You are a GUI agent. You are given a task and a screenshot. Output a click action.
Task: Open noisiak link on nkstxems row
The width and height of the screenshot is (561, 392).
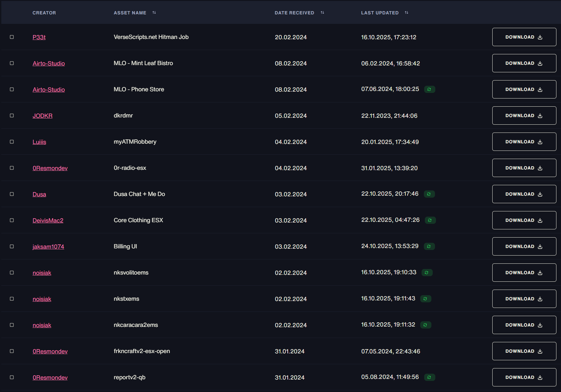pyautogui.click(x=42, y=299)
